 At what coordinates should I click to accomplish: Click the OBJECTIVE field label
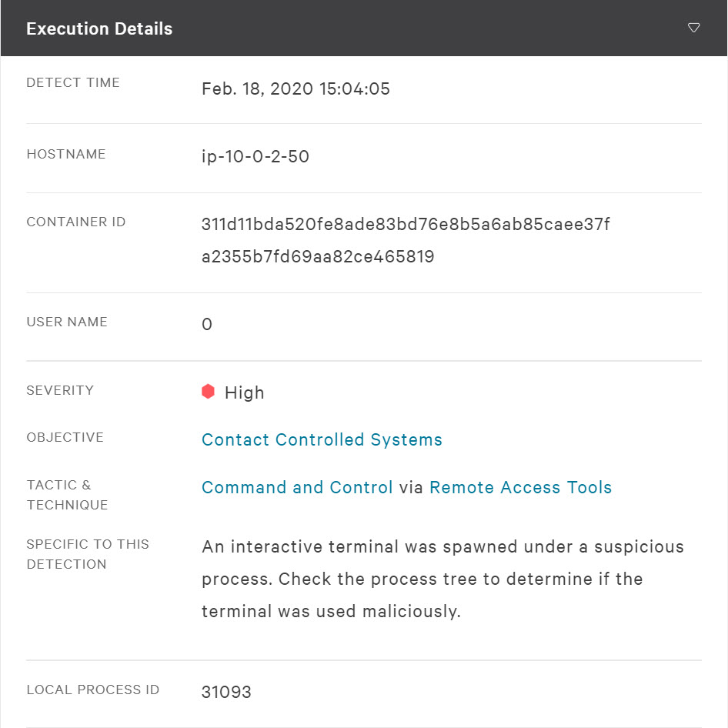click(x=65, y=437)
